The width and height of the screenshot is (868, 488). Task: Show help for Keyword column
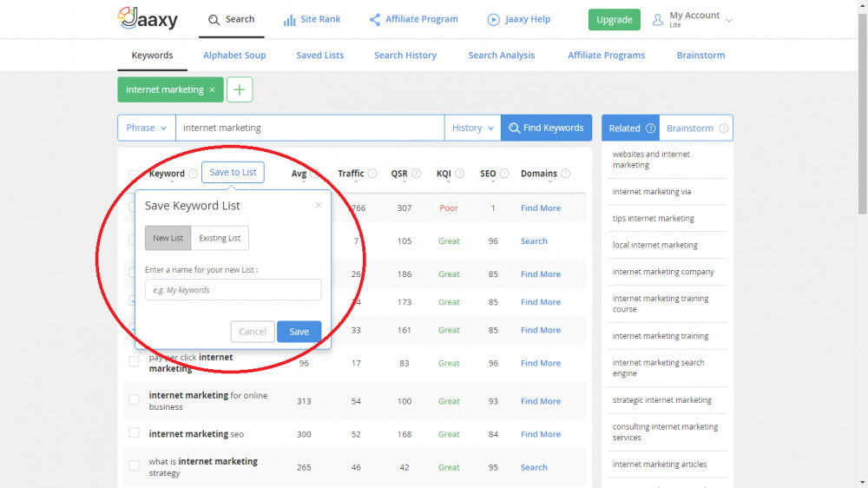coord(193,174)
